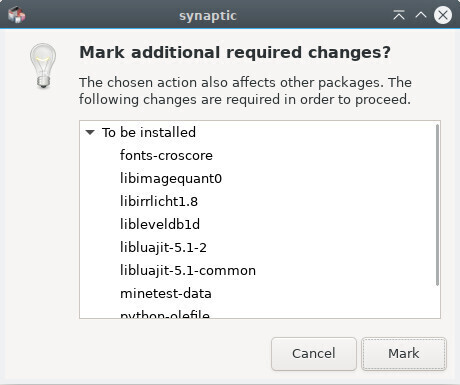This screenshot has width=460, height=385.
Task: Click the shade/roll-up arrow icon
Action: click(x=421, y=15)
